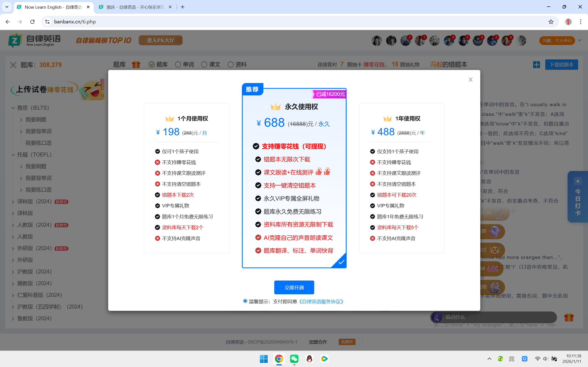Click the 立即开通 button

294,287
